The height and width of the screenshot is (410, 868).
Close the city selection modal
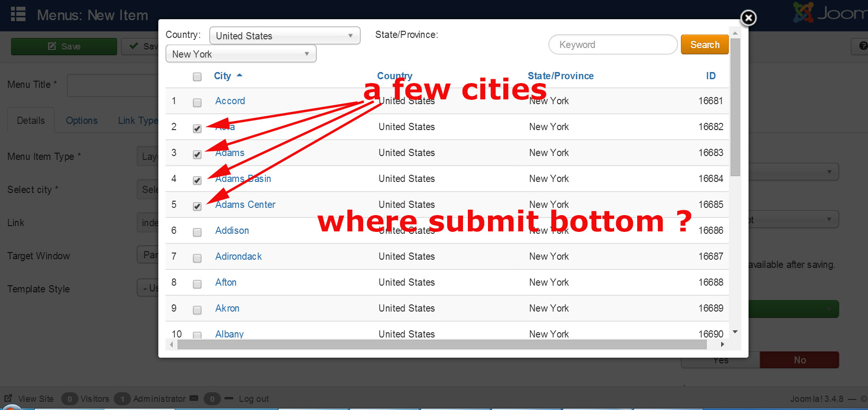[x=748, y=18]
